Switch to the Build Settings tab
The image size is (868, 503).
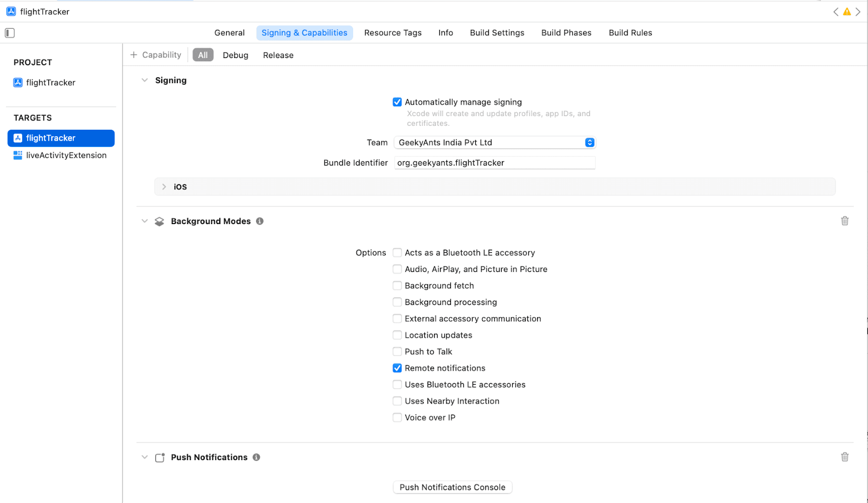point(496,33)
